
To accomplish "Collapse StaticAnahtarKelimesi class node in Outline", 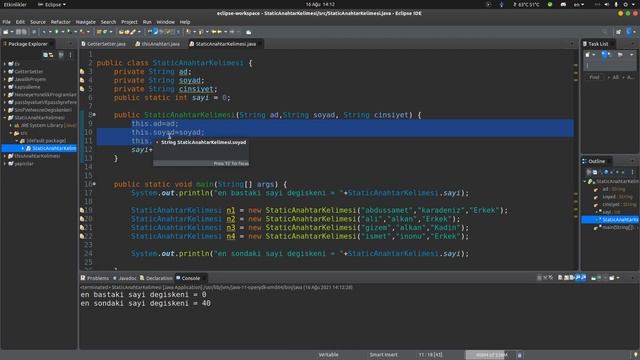I will tap(585, 181).
